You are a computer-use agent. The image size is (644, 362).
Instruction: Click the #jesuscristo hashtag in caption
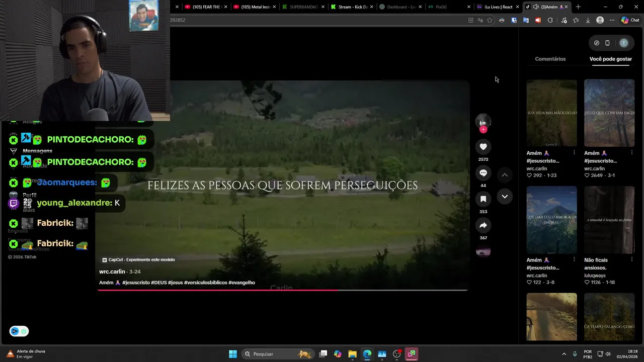tap(136, 283)
